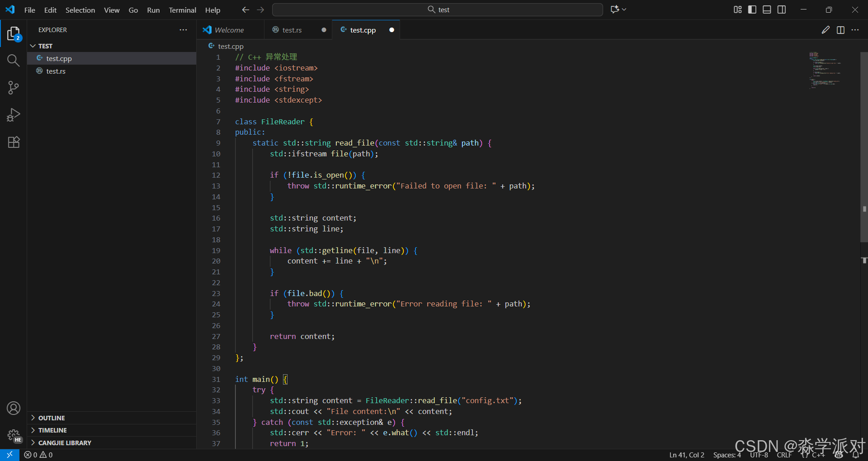
Task: Toggle the secondary side bar
Action: pyautogui.click(x=782, y=9)
